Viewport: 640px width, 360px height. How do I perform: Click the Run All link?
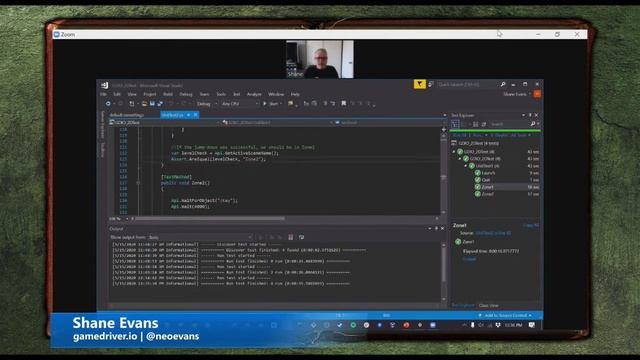[460, 135]
